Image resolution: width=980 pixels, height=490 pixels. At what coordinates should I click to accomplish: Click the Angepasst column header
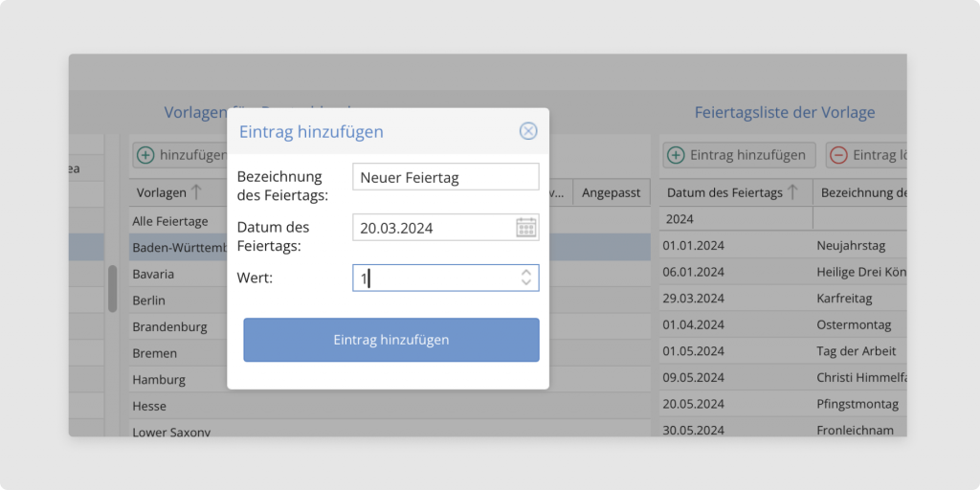(x=611, y=192)
